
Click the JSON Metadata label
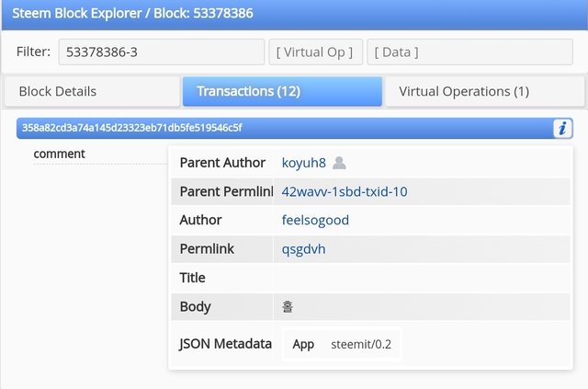pyautogui.click(x=225, y=344)
